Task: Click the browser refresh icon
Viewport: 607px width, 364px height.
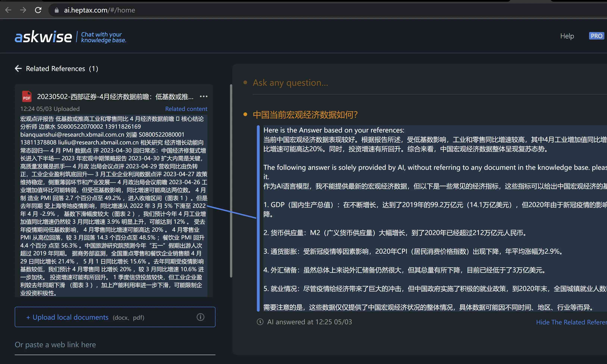Action: [38, 10]
